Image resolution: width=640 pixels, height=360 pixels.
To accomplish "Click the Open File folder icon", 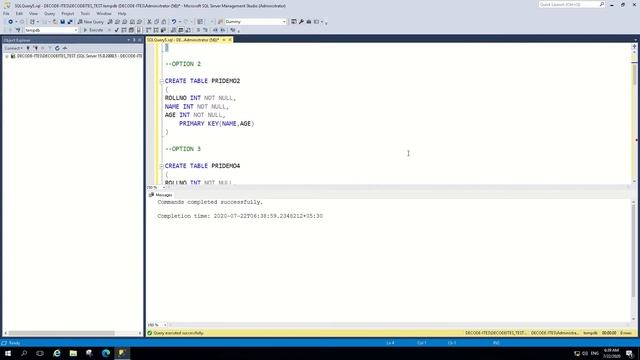I will (x=55, y=22).
